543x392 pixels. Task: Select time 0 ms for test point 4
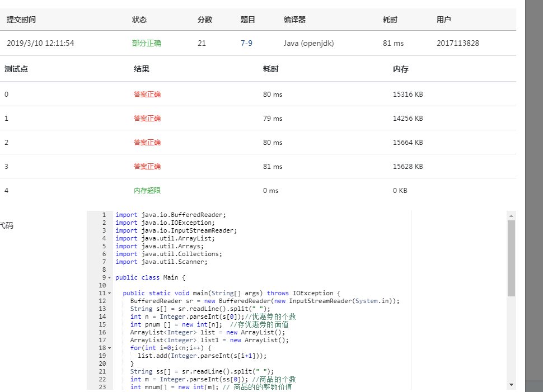point(270,191)
